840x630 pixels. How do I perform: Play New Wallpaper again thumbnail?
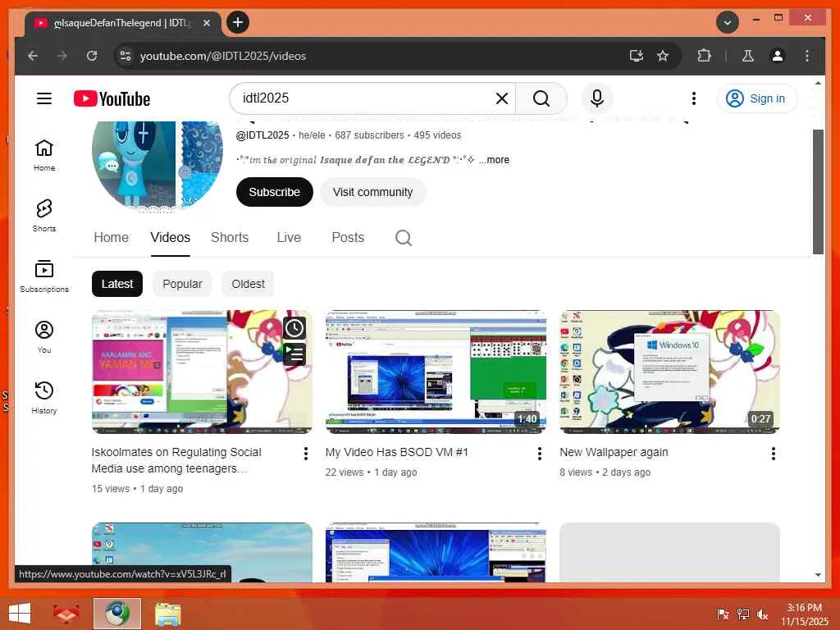tap(669, 372)
